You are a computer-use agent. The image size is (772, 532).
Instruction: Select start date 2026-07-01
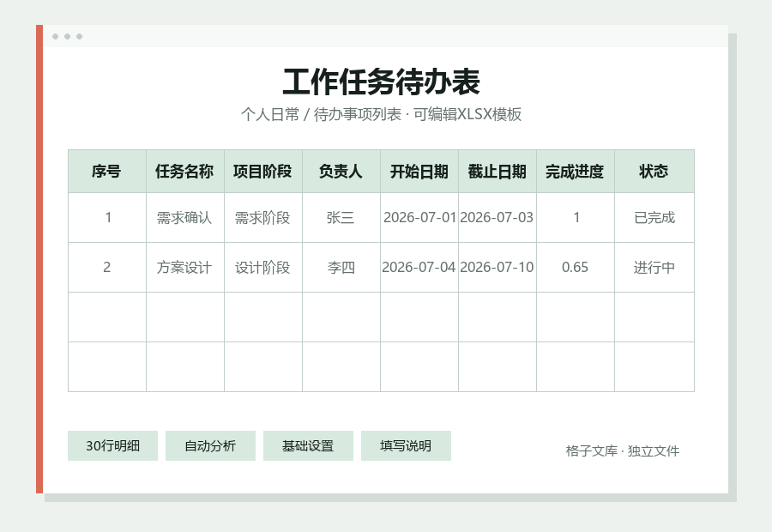pyautogui.click(x=419, y=218)
